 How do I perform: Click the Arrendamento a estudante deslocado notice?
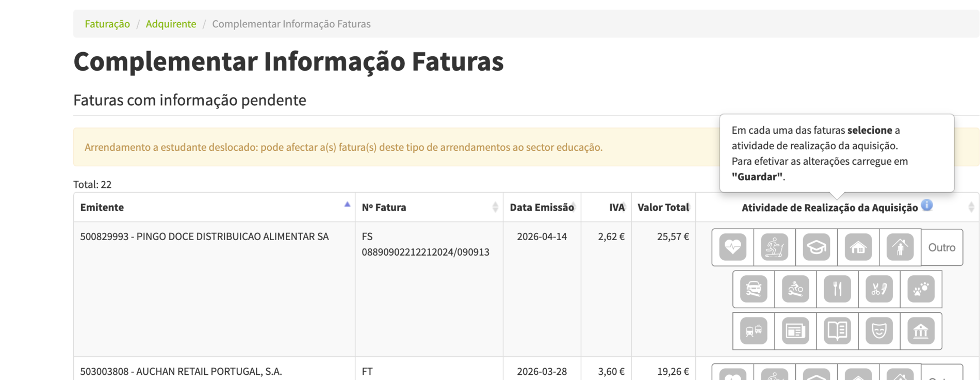click(x=344, y=147)
